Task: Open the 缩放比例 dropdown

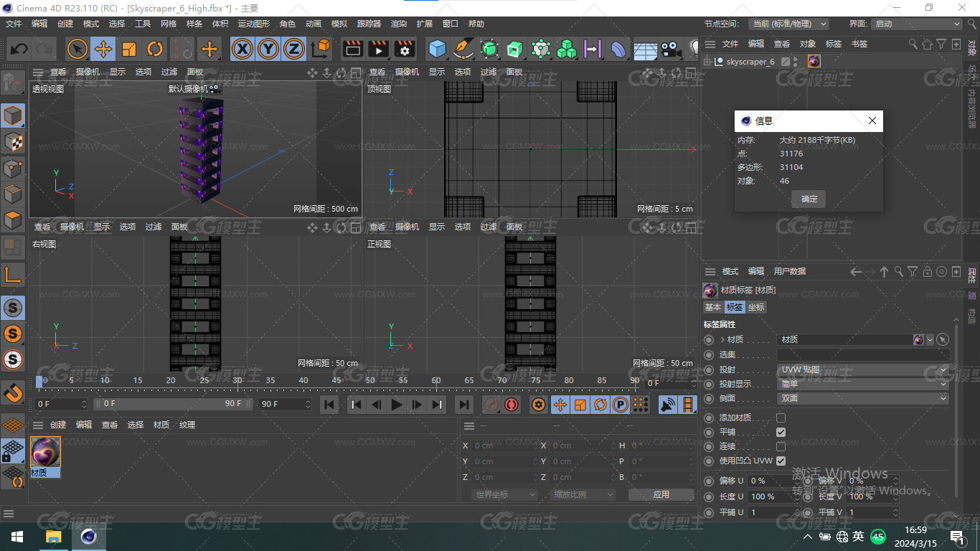Action: [x=584, y=494]
